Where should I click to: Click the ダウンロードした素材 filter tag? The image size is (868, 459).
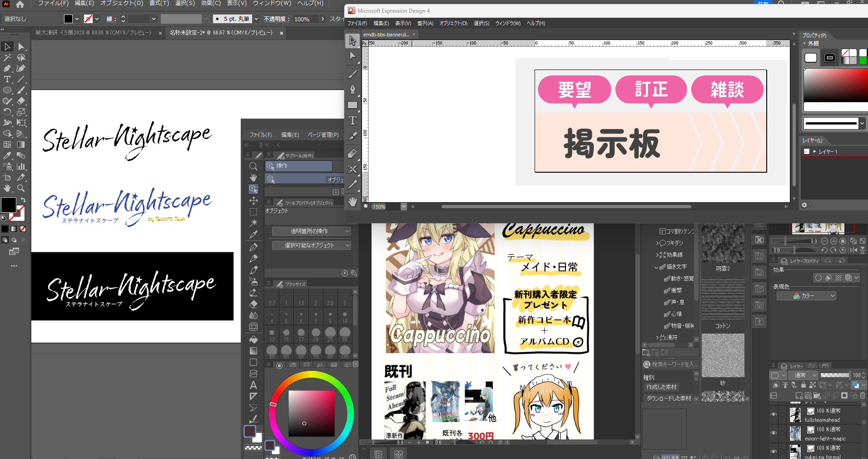tap(669, 399)
